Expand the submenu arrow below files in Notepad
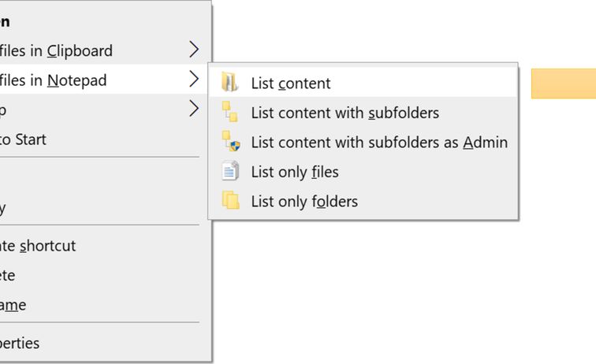 (x=194, y=109)
